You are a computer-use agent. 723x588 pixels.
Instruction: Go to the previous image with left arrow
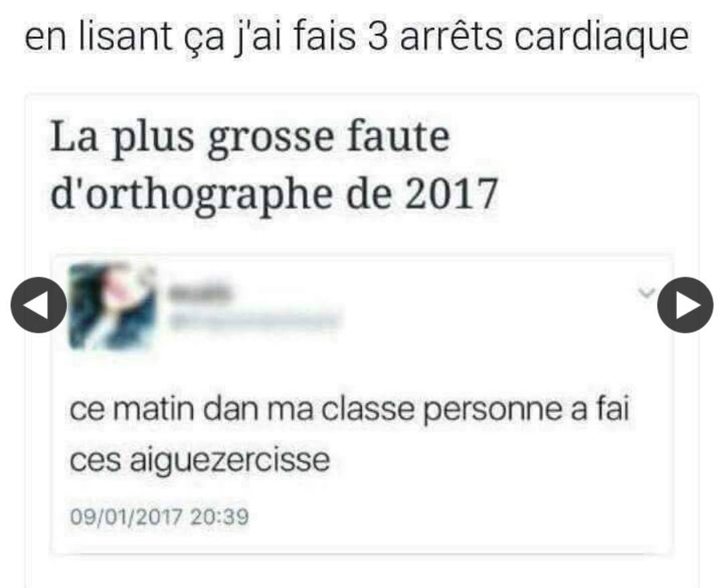tap(39, 305)
